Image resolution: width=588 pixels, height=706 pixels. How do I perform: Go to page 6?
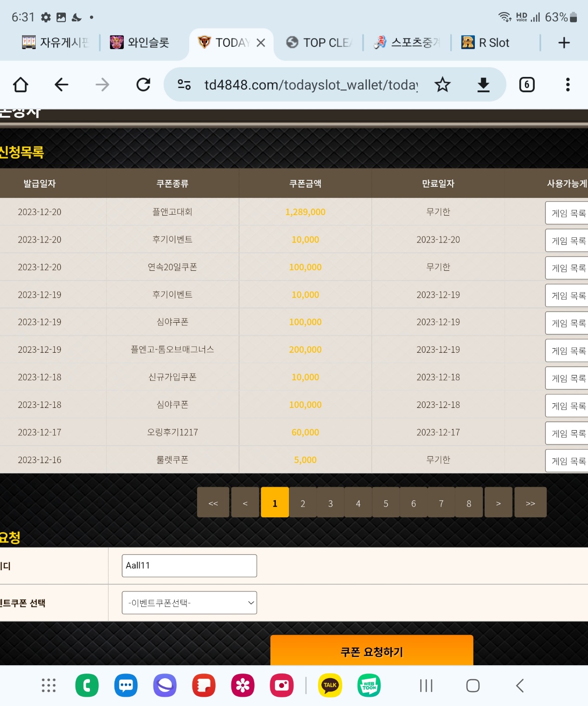coord(414,502)
